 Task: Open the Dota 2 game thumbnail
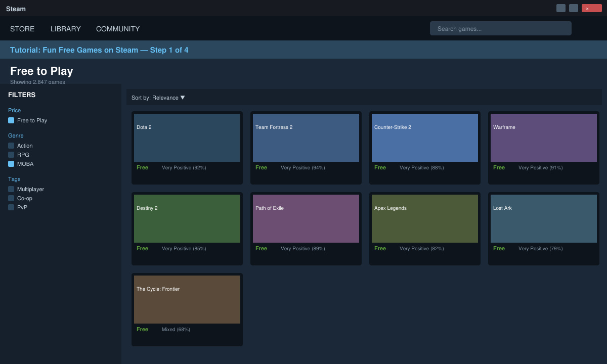click(187, 138)
